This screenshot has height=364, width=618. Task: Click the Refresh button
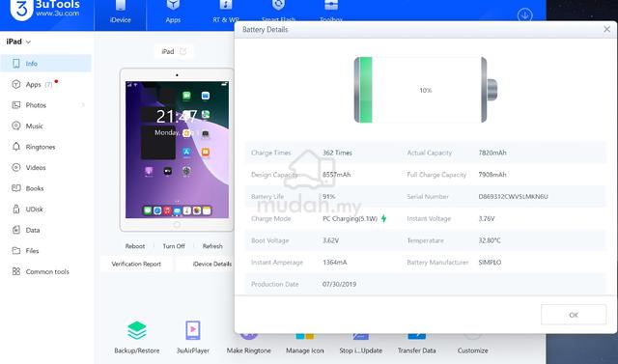[212, 246]
